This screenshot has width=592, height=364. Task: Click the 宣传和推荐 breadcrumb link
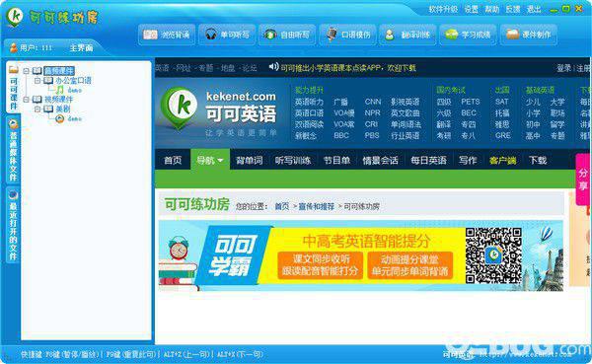click(317, 206)
